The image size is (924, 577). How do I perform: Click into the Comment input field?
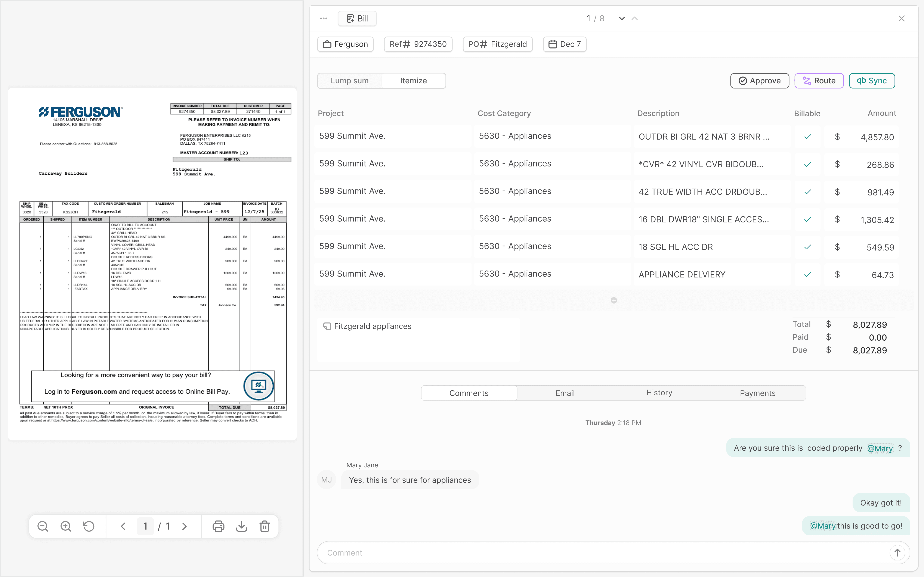[603, 552]
